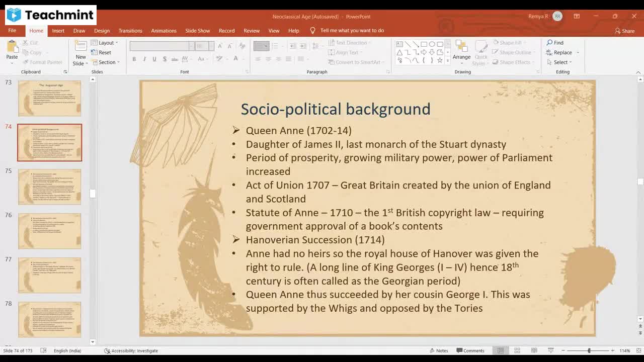Expand the Font size combo box
Screen dimensions: 644x362
pyautogui.click(x=211, y=46)
